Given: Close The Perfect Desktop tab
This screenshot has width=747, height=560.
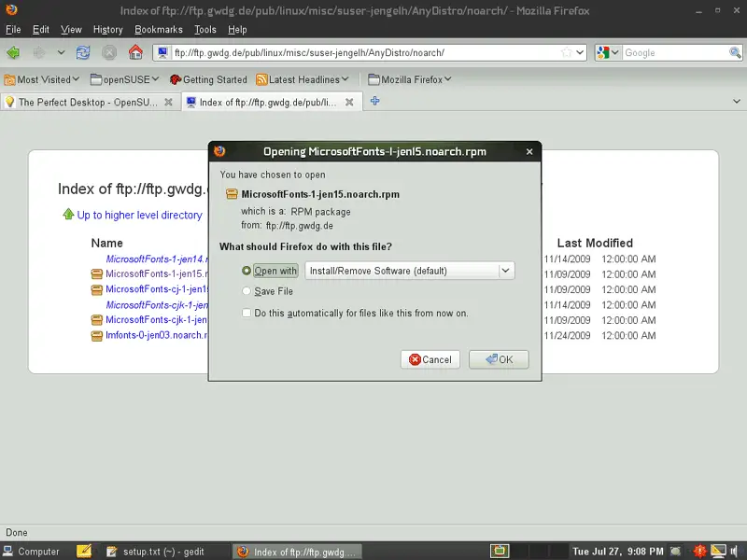Looking at the screenshot, I should pyautogui.click(x=169, y=102).
